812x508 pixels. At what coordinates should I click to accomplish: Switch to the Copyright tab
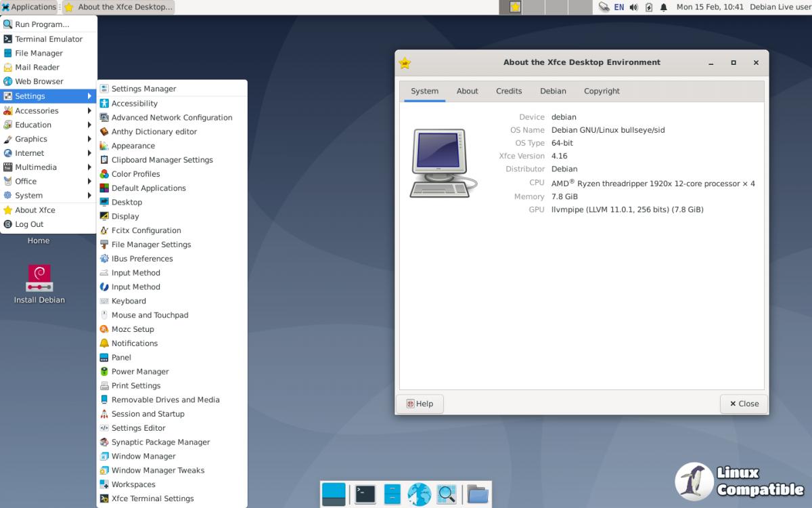(602, 91)
